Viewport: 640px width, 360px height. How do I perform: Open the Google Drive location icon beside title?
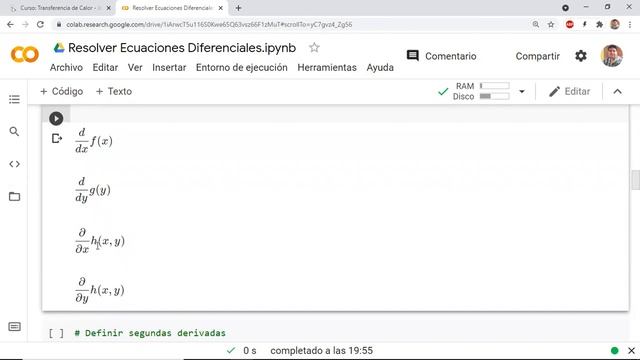tap(59, 48)
